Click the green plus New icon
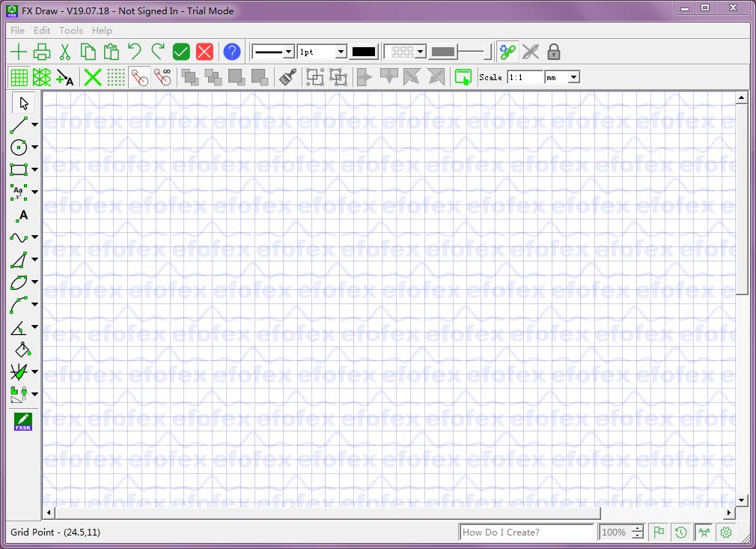This screenshot has width=756, height=549. 19,52
